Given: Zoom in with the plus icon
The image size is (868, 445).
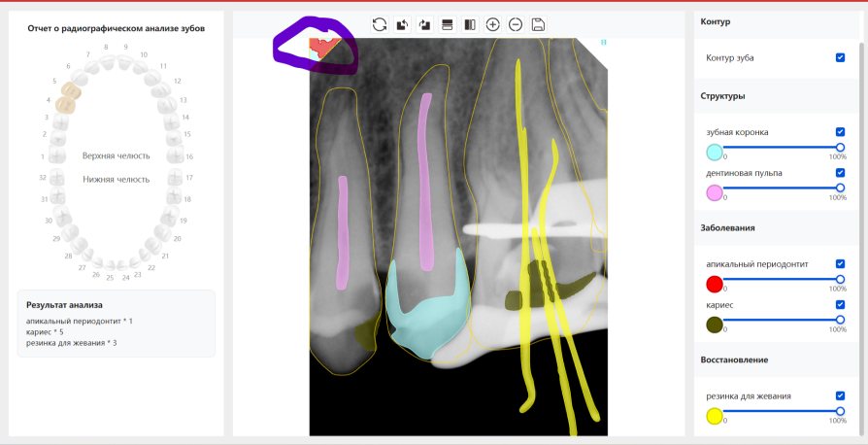Looking at the screenshot, I should tap(492, 24).
